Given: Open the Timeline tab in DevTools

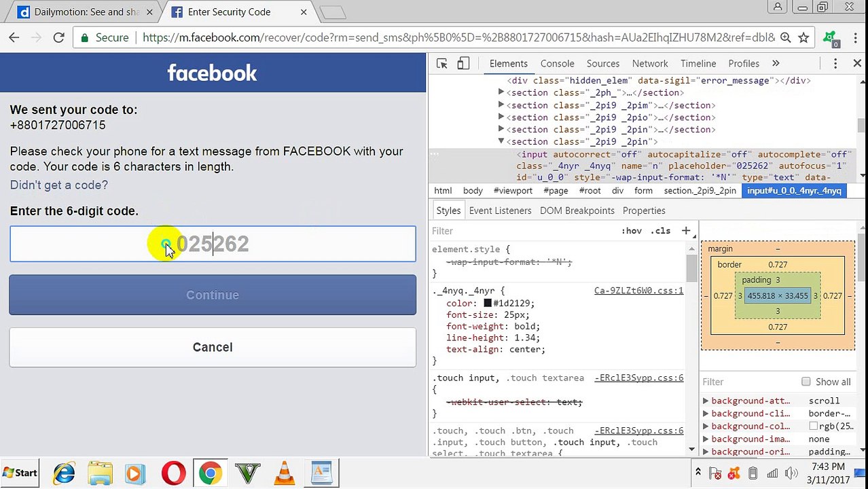Looking at the screenshot, I should (x=698, y=63).
